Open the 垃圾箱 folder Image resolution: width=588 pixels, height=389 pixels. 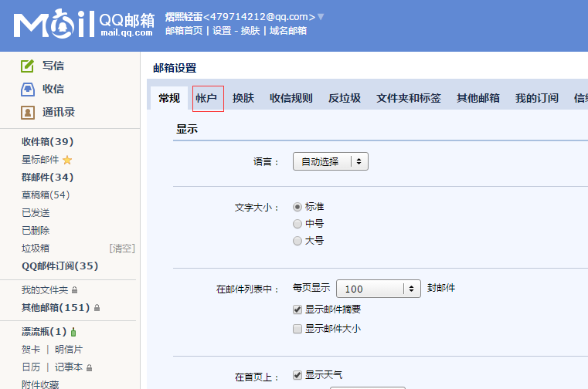[x=36, y=249]
